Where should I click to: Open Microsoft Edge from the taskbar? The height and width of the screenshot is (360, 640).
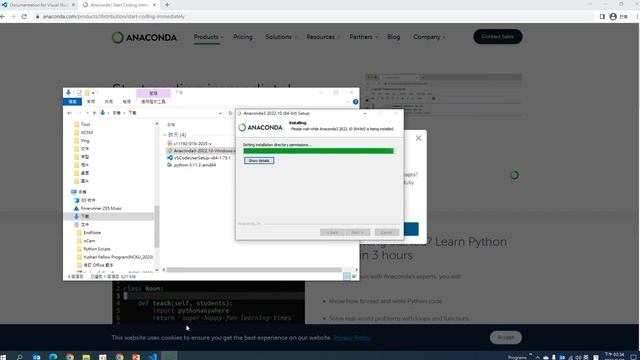click(53, 357)
